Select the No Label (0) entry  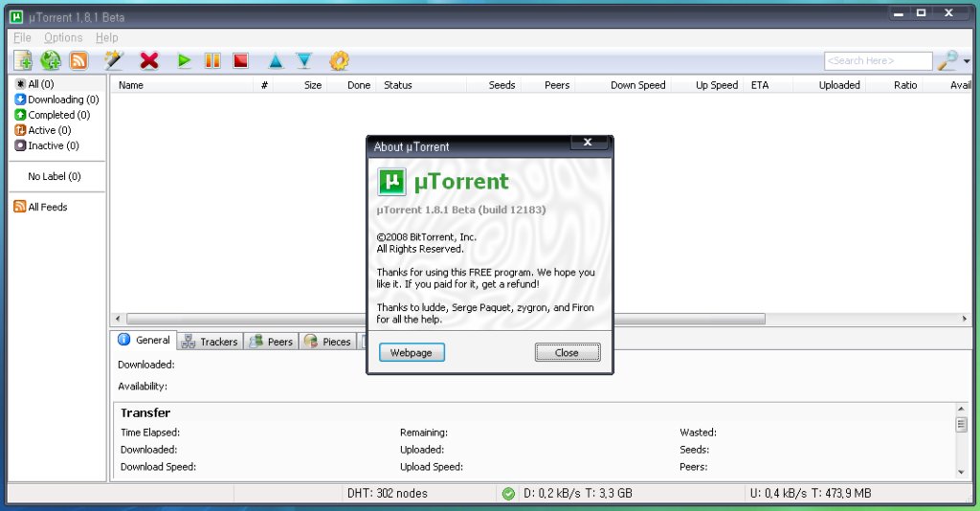[x=55, y=176]
